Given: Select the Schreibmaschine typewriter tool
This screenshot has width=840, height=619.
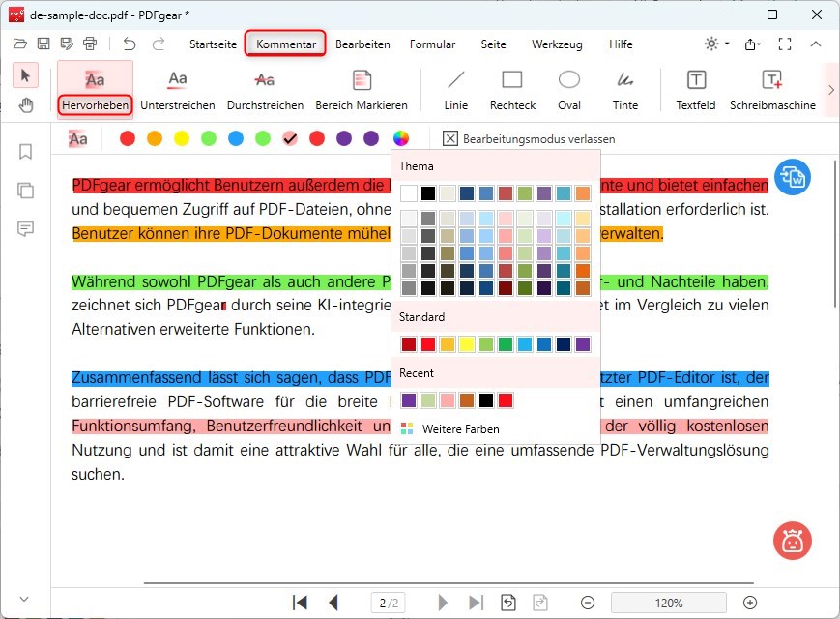Looking at the screenshot, I should point(772,90).
